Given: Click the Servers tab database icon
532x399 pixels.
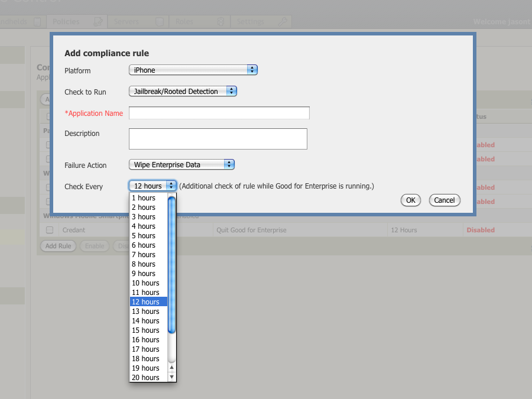Looking at the screenshot, I should coord(159,22).
